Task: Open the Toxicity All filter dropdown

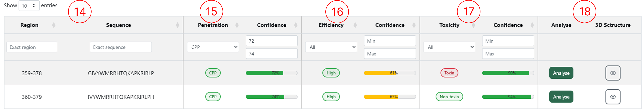Action: [x=449, y=47]
